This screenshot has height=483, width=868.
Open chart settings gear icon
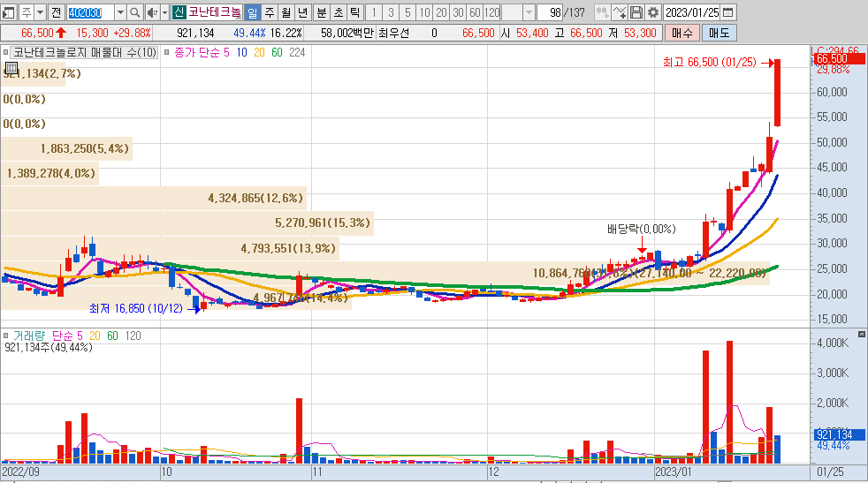click(653, 12)
